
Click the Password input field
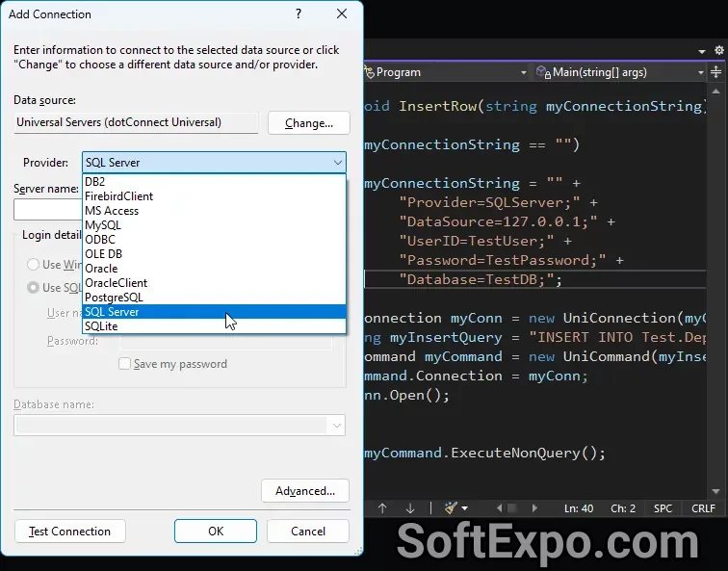pos(226,341)
